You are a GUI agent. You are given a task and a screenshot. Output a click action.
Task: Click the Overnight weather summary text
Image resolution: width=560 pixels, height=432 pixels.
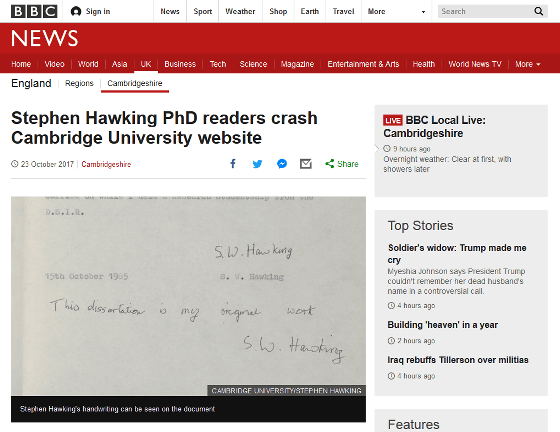(447, 164)
